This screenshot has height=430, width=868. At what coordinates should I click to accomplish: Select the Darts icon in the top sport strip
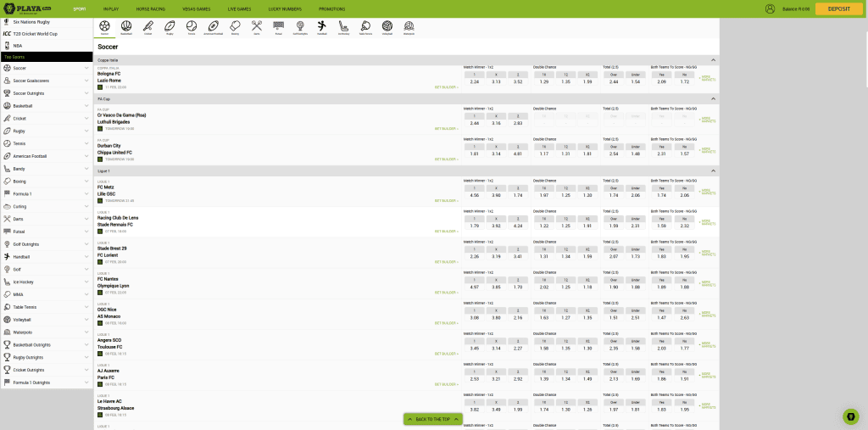[256, 25]
